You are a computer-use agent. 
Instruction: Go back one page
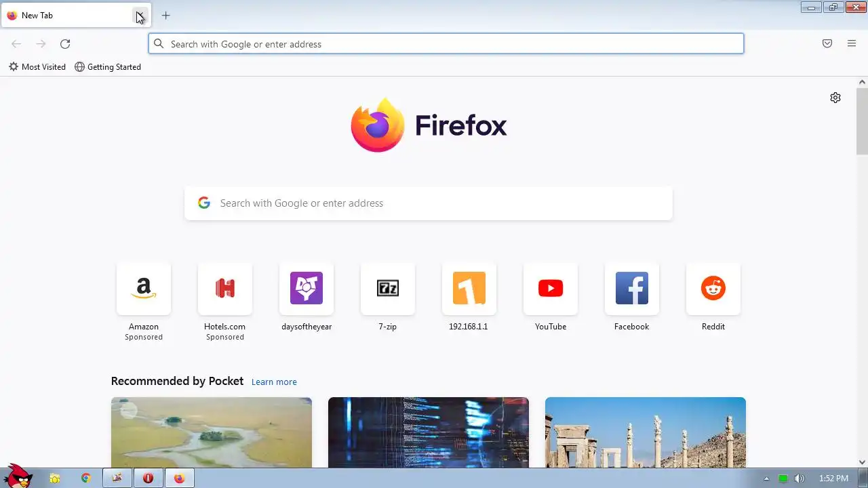point(16,44)
